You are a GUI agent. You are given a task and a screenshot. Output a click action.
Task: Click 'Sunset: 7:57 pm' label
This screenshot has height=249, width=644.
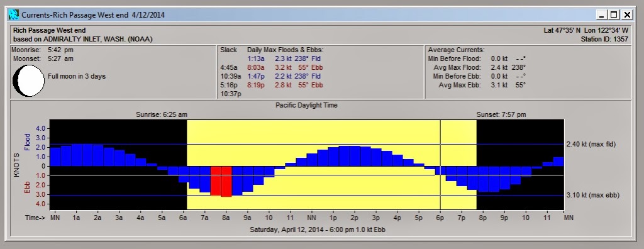pos(501,114)
